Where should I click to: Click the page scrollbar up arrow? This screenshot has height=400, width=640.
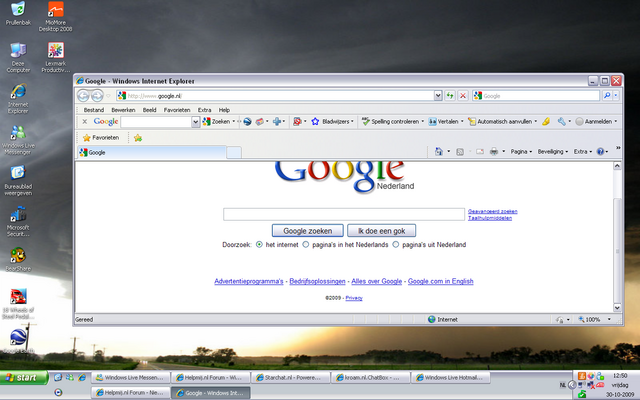click(617, 166)
